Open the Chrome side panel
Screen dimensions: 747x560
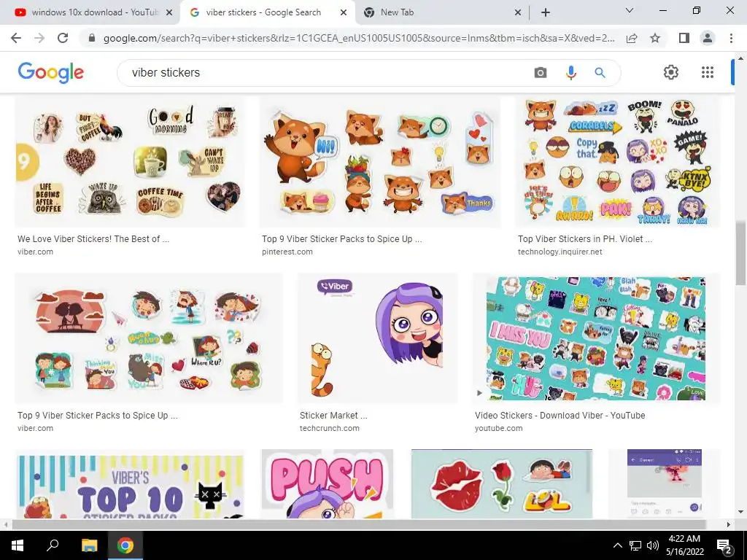[684, 38]
